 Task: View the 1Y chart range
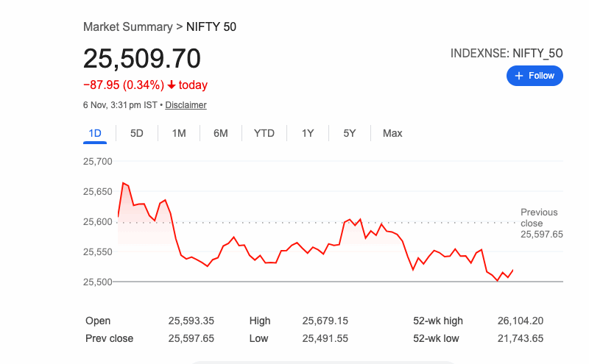(x=308, y=133)
